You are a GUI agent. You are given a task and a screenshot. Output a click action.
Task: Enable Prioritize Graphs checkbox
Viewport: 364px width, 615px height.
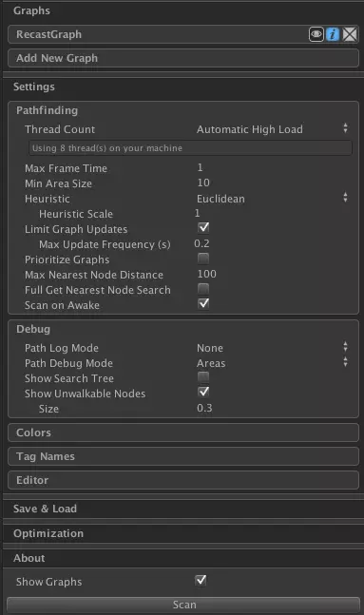point(203,259)
